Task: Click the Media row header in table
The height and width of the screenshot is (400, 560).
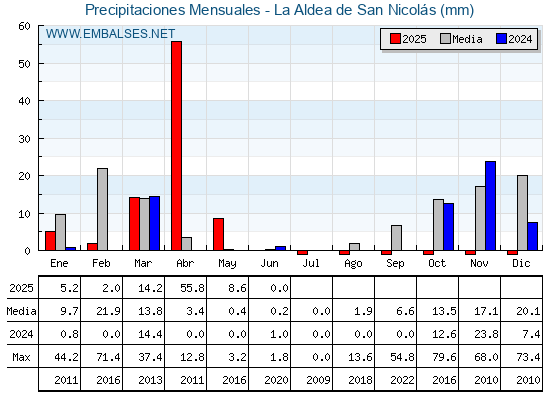Action: point(21,311)
